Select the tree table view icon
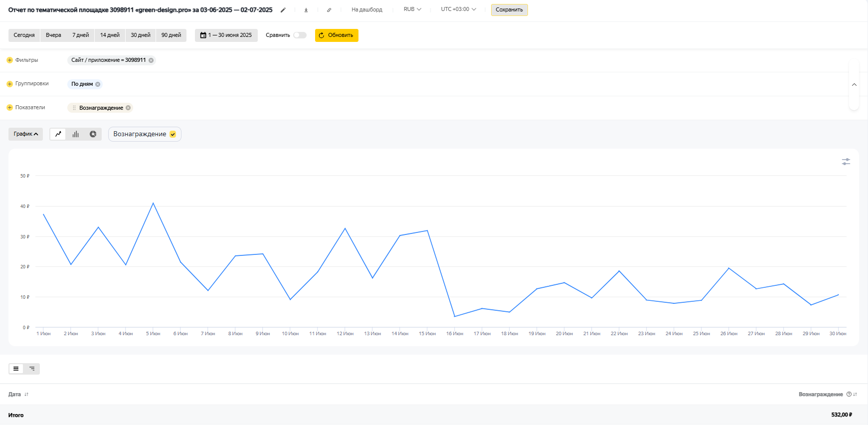 pyautogui.click(x=32, y=369)
